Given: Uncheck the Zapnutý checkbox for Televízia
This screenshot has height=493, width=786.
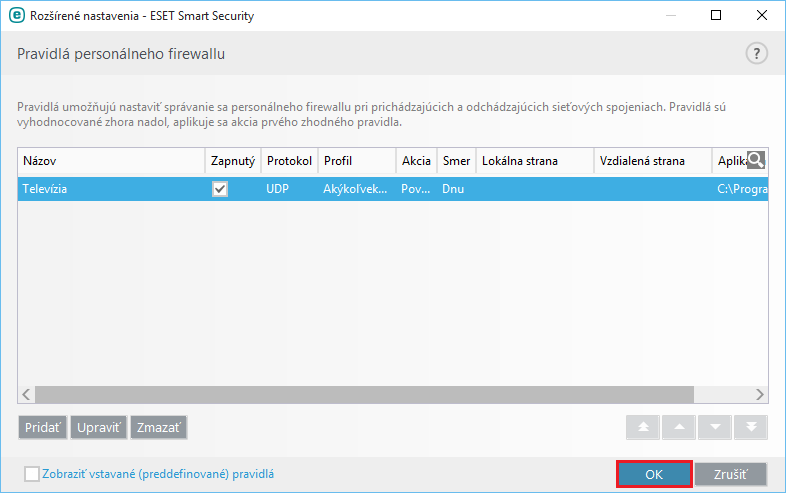Looking at the screenshot, I should (220, 189).
